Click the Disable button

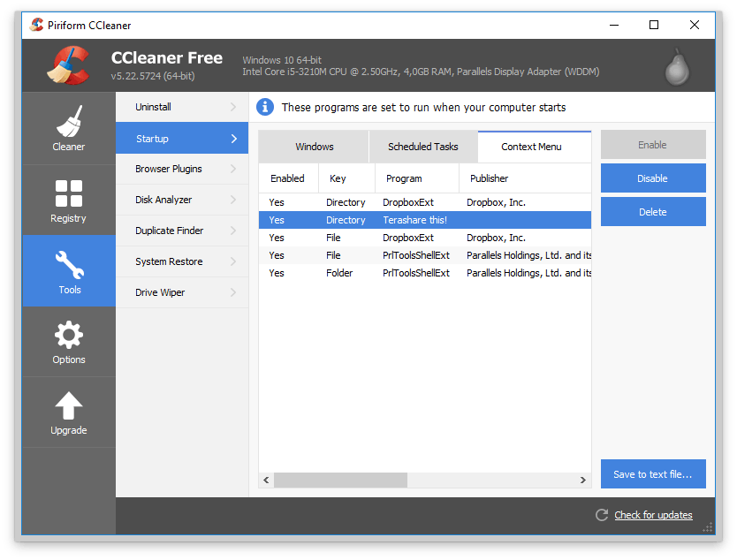(x=653, y=178)
